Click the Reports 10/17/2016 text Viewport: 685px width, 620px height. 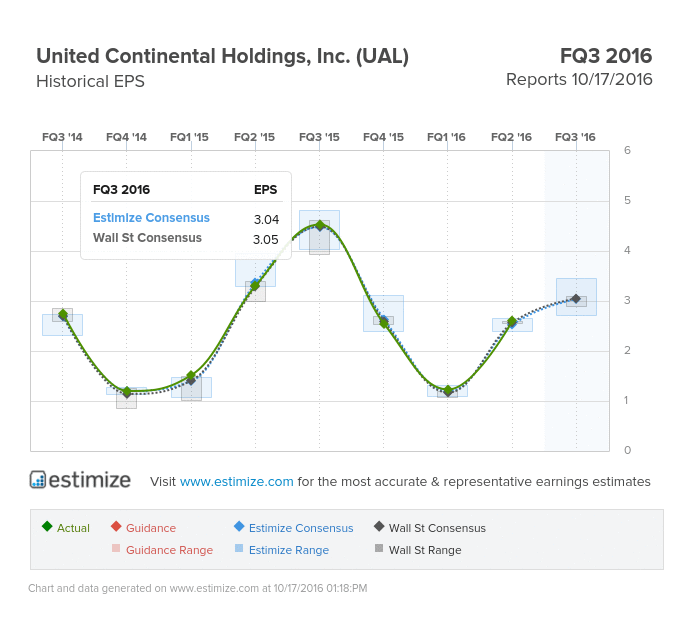click(579, 80)
